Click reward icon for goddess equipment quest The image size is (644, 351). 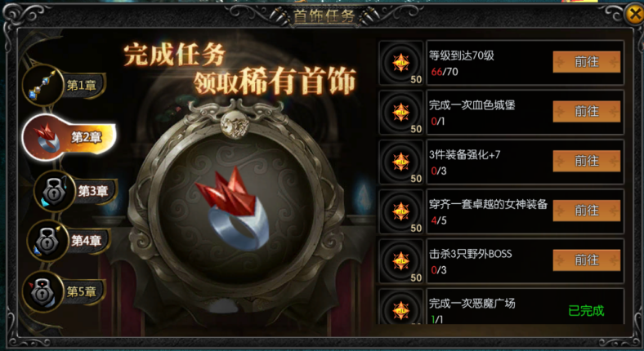(x=400, y=211)
